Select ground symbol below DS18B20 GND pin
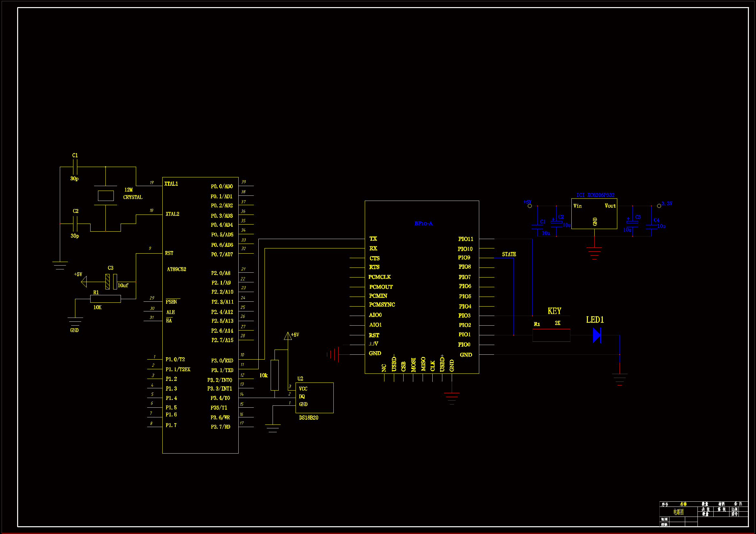756x534 pixels. tap(273, 428)
